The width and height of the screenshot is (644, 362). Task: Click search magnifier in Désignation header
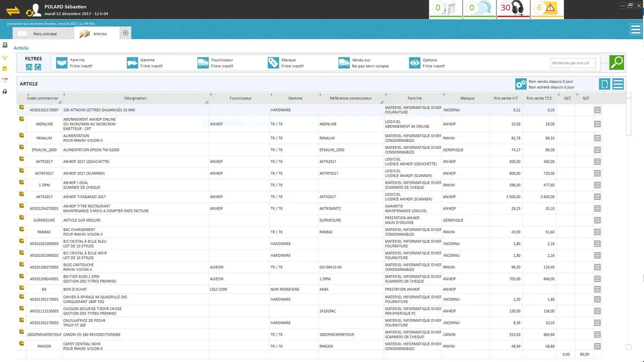207,102
